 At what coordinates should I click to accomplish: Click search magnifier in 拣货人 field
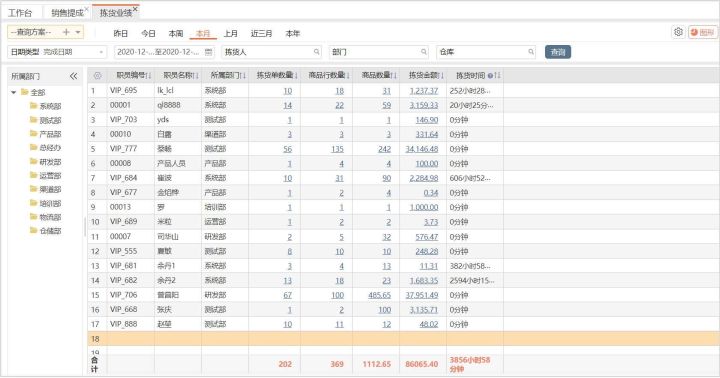tap(317, 52)
